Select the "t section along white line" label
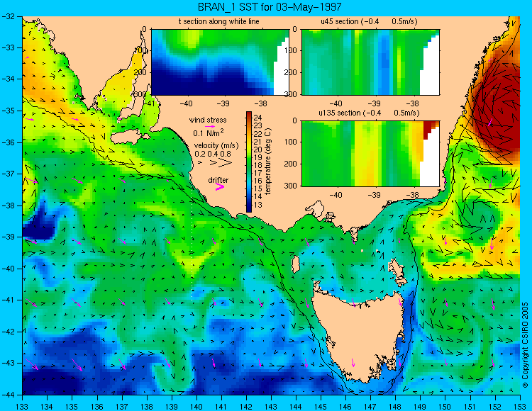The width and height of the screenshot is (532, 411). click(x=219, y=21)
